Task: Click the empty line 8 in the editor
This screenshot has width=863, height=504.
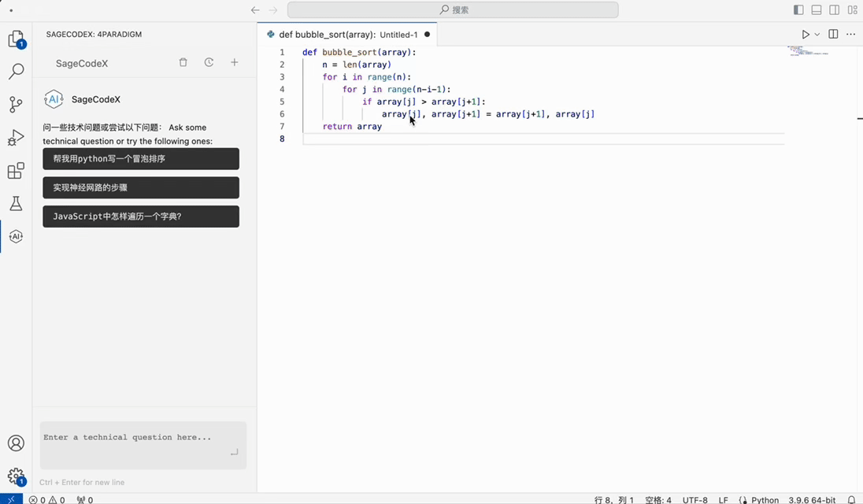Action: click(543, 139)
